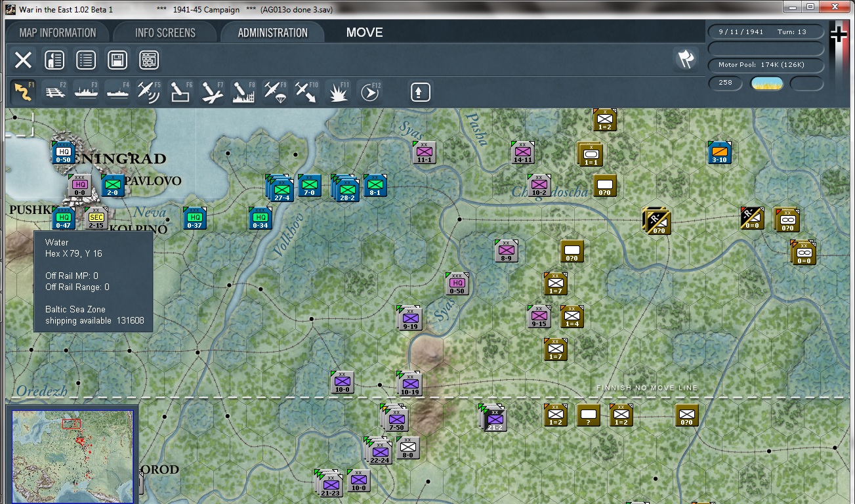Click the MOVE mode label
The height and width of the screenshot is (504, 855).
(x=365, y=33)
